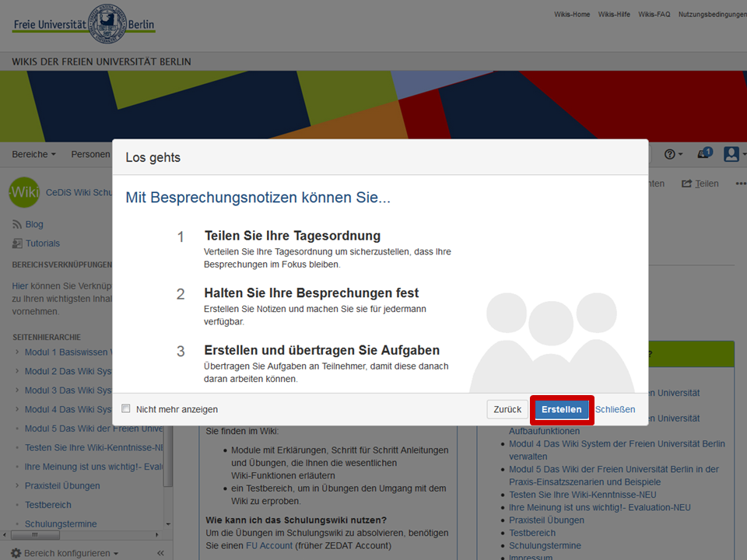Click the Zurück button
This screenshot has width=747, height=560.
pyautogui.click(x=507, y=410)
